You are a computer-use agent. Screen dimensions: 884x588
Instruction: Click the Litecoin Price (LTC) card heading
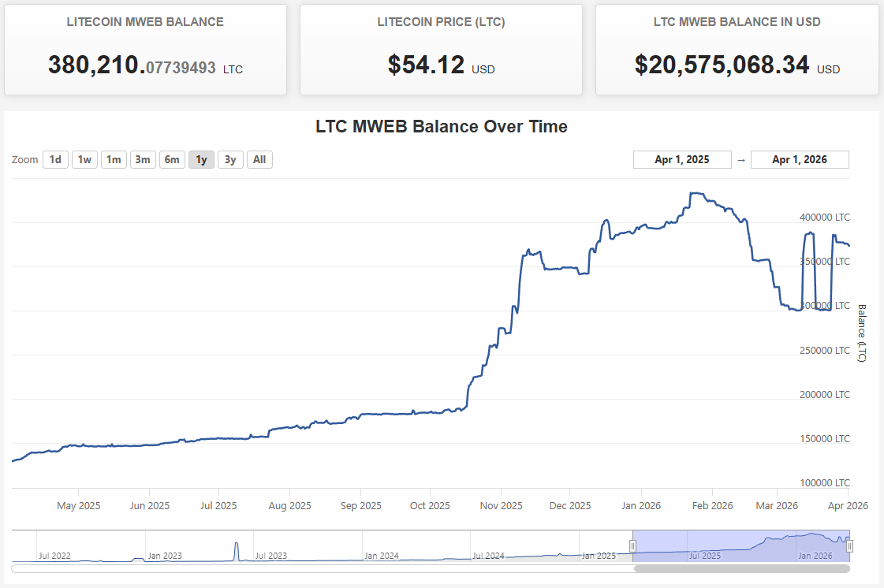click(441, 22)
